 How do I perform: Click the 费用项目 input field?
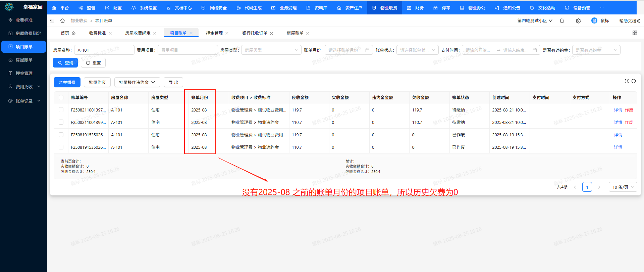[x=187, y=50]
